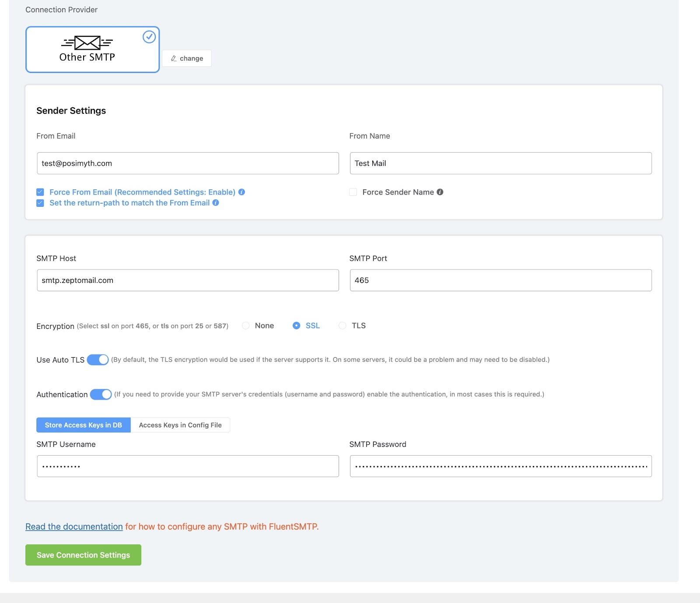Enable the Force Sender Name checkbox

click(353, 192)
